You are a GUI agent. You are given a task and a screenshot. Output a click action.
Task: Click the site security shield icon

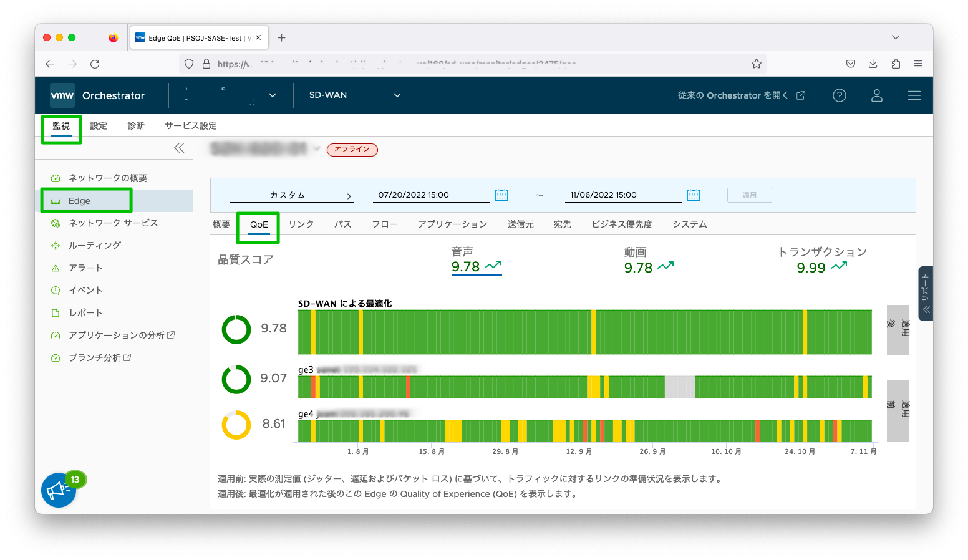coord(190,64)
